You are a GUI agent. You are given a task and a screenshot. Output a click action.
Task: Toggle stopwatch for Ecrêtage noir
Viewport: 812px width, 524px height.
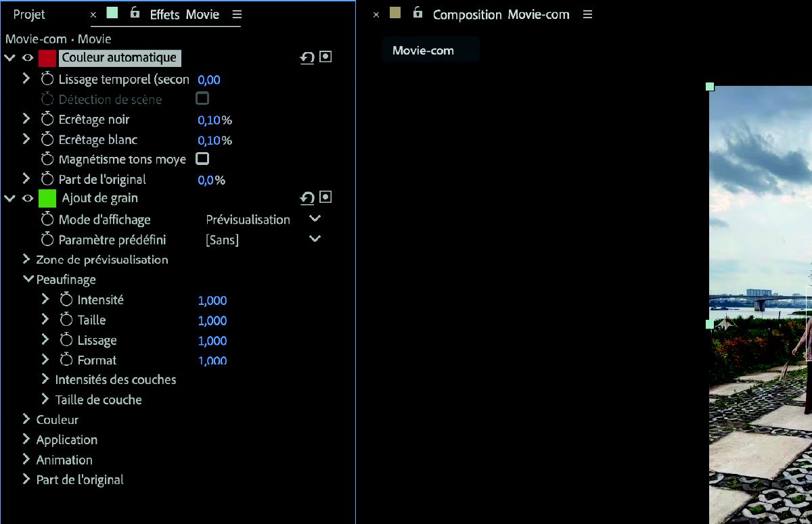click(47, 120)
